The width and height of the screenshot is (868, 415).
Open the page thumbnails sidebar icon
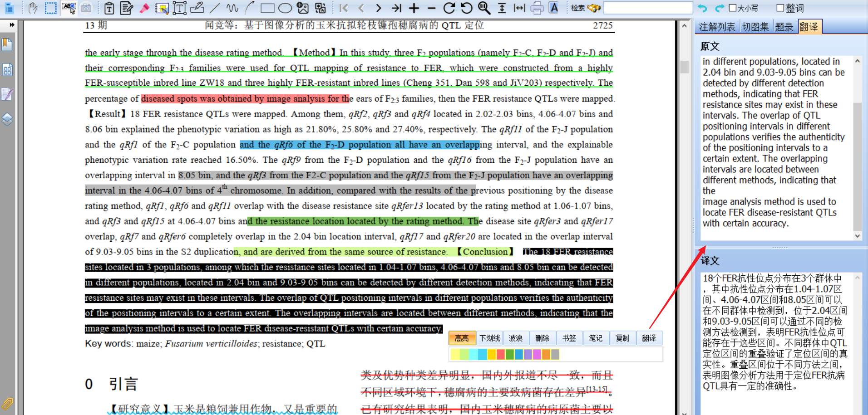click(7, 69)
